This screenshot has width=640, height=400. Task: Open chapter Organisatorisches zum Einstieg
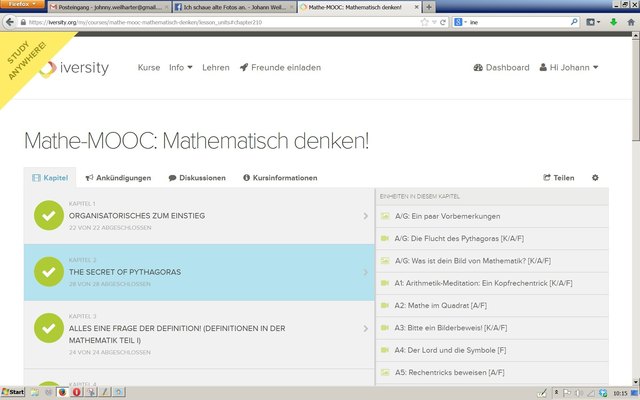click(x=199, y=216)
